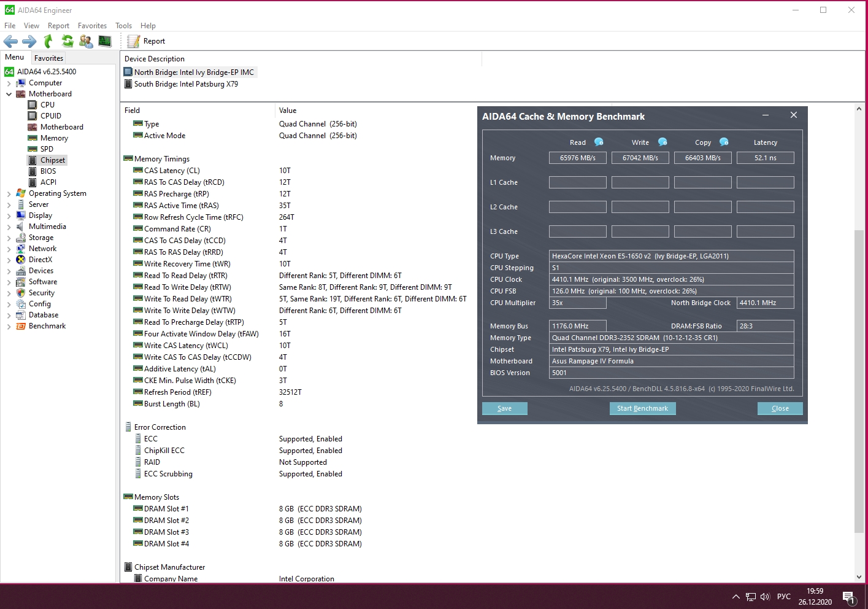Go forward with the blue right arrow

29,41
